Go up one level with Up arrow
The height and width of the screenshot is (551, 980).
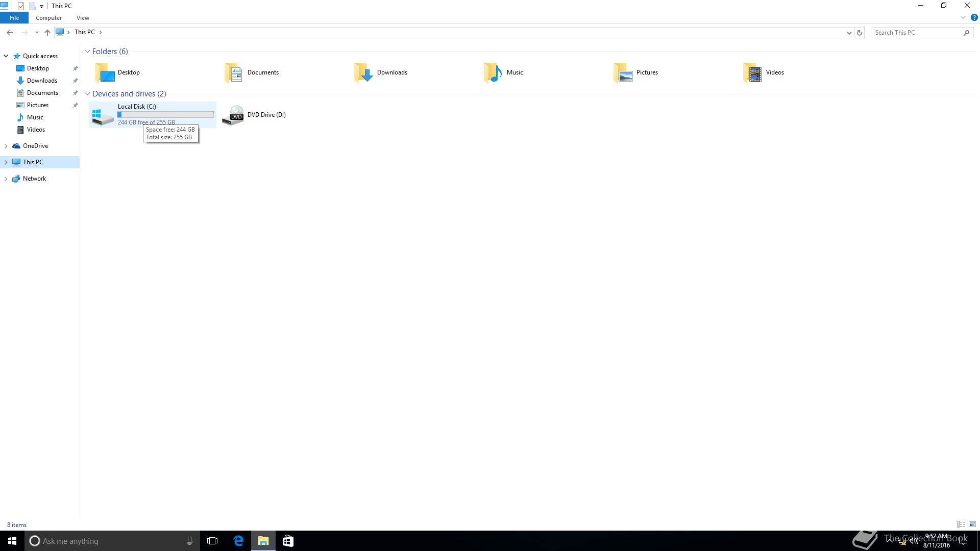[47, 33]
